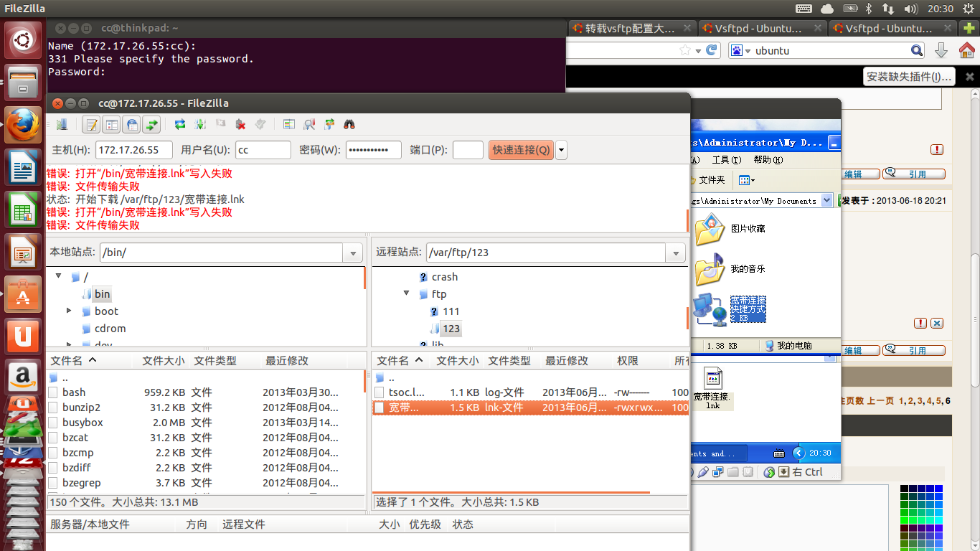Open a new Firefox tab with plus button
The height and width of the screenshot is (551, 980).
(969, 29)
